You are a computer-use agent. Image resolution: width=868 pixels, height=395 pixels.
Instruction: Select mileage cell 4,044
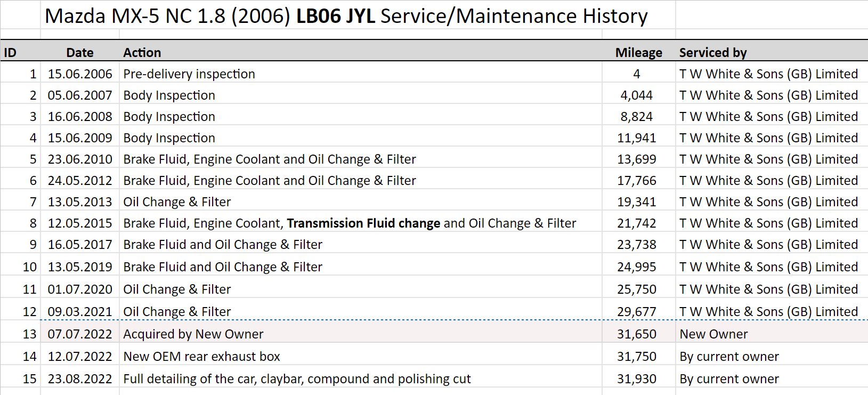pos(638,95)
